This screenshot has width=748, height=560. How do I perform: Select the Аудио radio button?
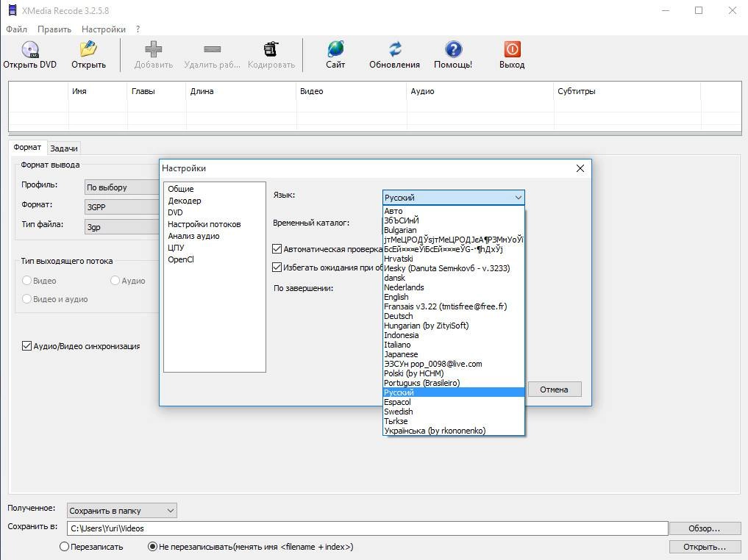pos(115,281)
